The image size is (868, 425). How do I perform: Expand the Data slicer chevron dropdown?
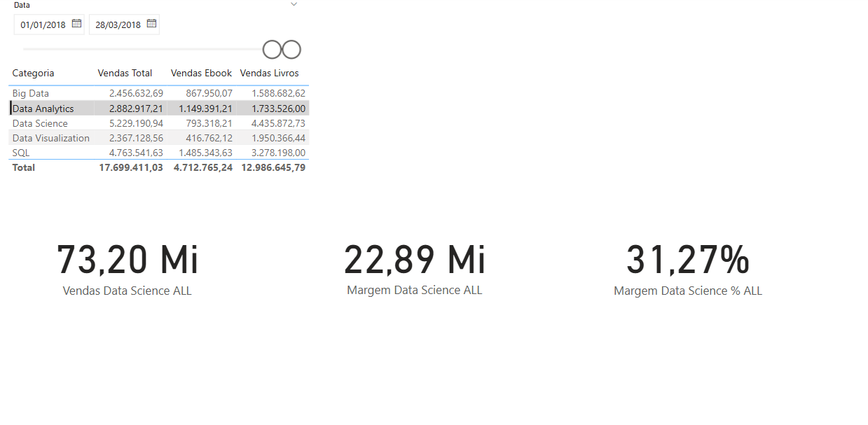(x=294, y=4)
